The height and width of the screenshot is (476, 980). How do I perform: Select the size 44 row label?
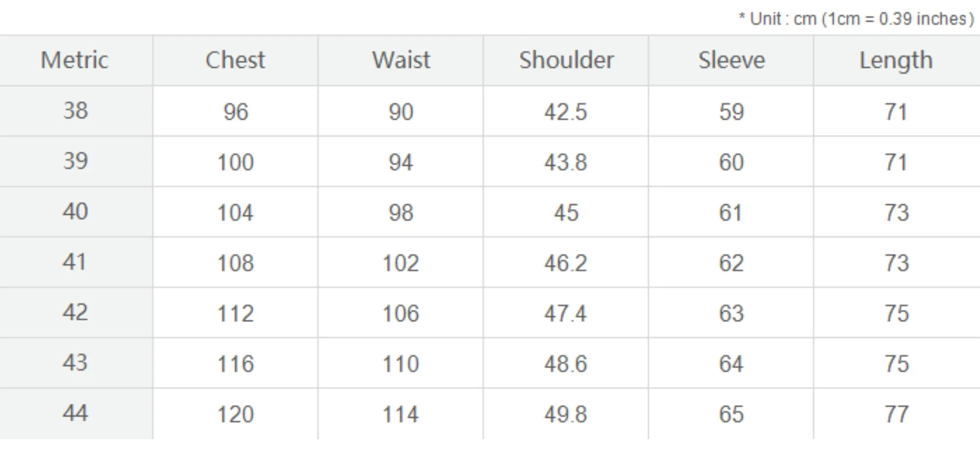tap(75, 414)
